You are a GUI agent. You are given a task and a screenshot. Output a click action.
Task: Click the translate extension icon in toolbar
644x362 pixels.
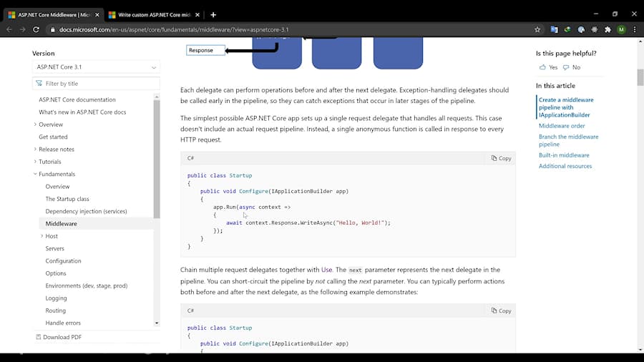(x=554, y=29)
